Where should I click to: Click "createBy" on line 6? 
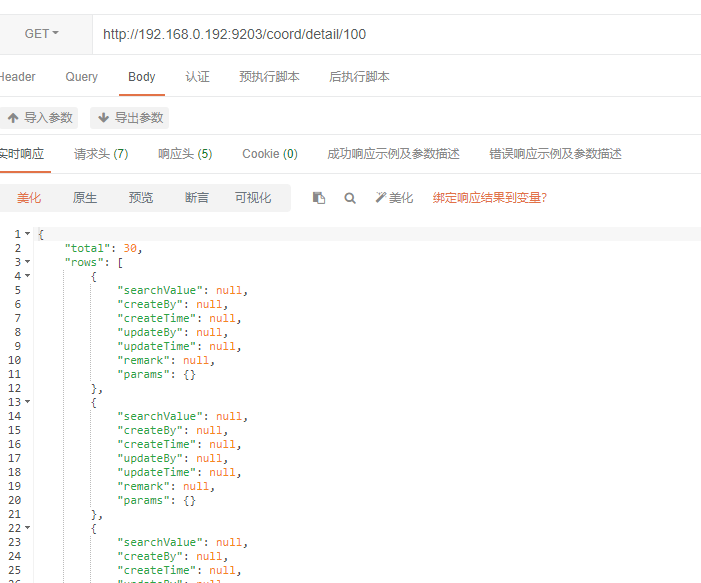pos(150,304)
